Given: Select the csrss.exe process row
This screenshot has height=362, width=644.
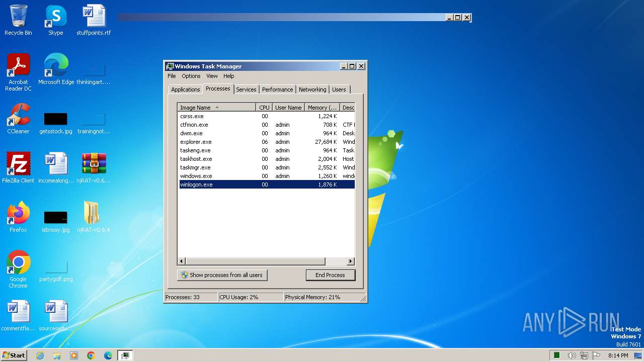Looking at the screenshot, I should [x=267, y=116].
